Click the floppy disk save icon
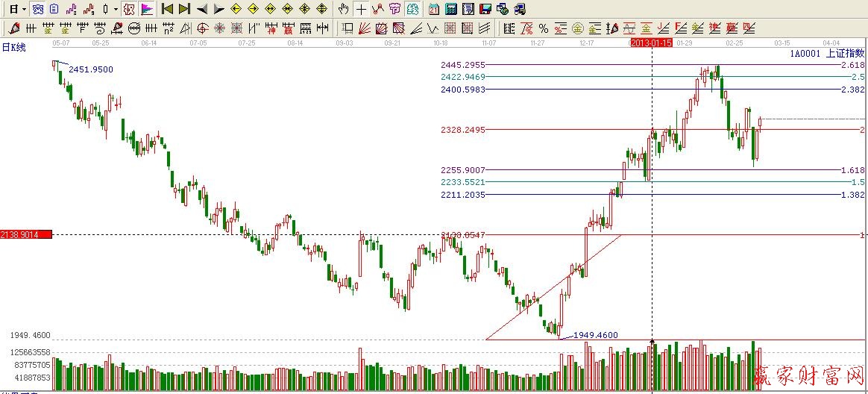Screen dimensions: 868x394 coord(485,9)
